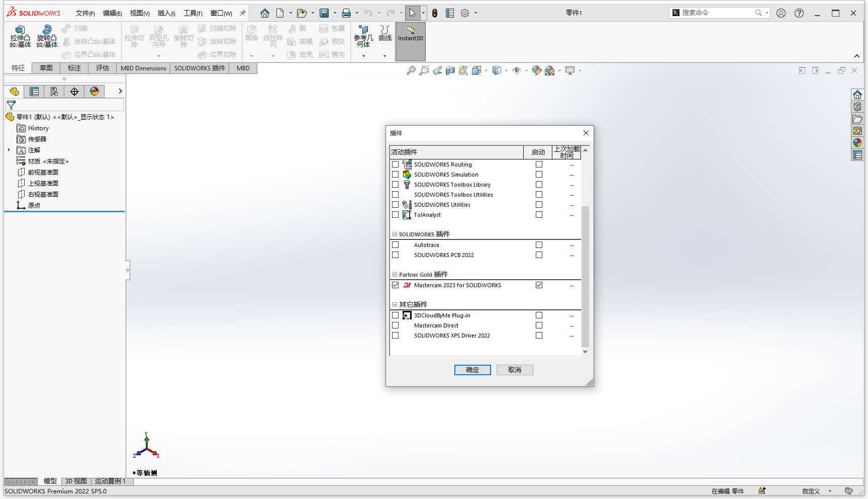Switch to the 评估 ribbon tab

point(103,68)
